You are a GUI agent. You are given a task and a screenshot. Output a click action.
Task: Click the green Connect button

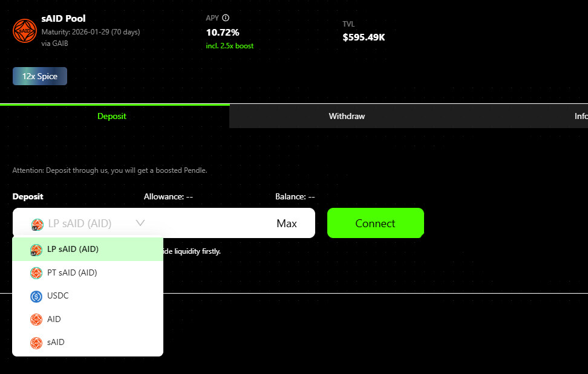point(375,223)
